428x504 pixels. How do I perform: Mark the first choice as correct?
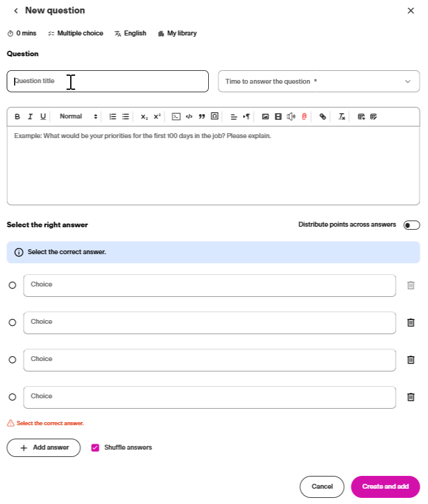click(12, 285)
